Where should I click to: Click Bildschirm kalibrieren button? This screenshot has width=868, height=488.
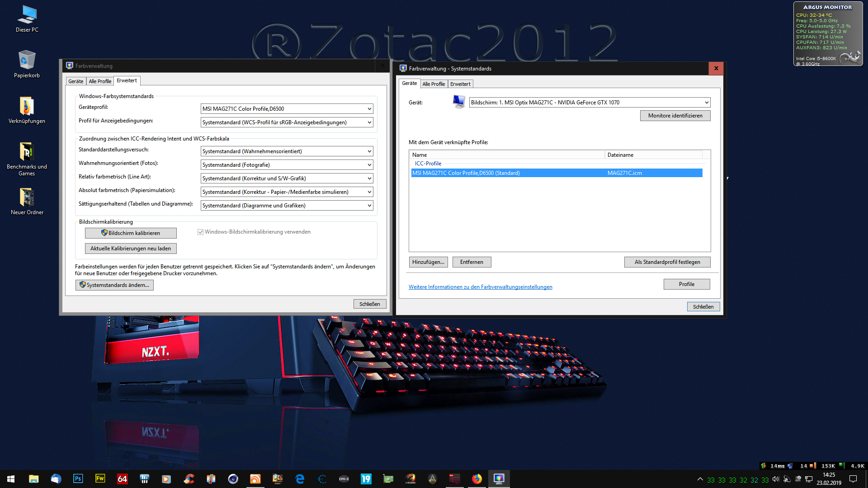(131, 233)
